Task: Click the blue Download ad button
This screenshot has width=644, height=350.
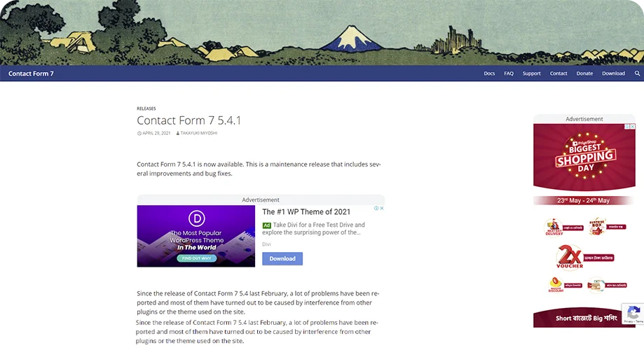Action: 282,258
